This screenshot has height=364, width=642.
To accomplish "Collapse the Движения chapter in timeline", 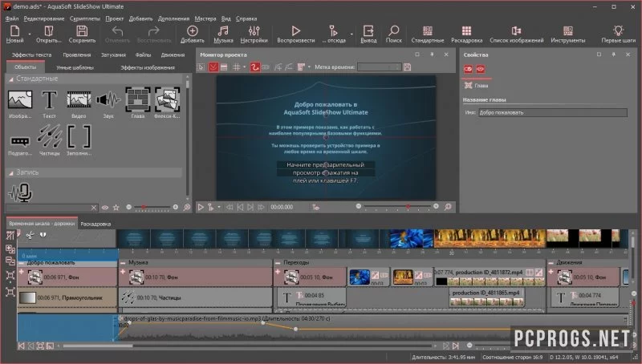I will click(x=551, y=263).
